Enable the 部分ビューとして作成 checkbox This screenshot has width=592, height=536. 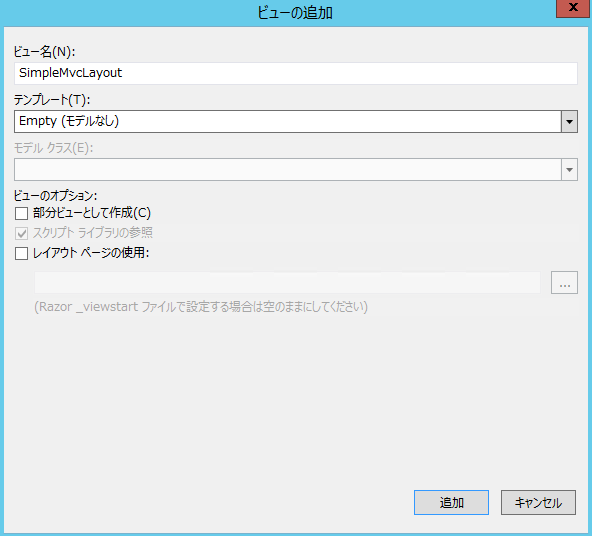[x=22, y=213]
